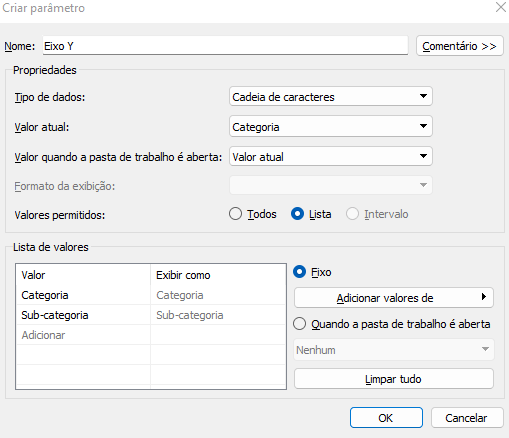Confirm with the OK button
The height and width of the screenshot is (438, 509).
coord(386,418)
